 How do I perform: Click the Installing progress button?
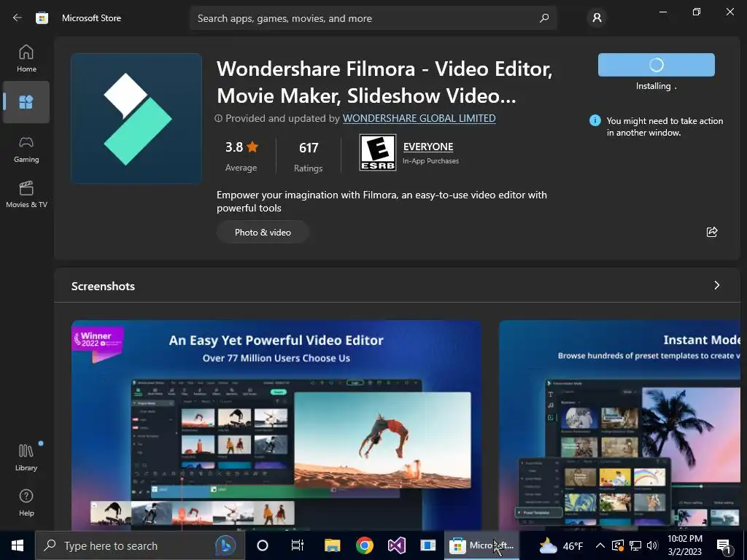tap(656, 65)
